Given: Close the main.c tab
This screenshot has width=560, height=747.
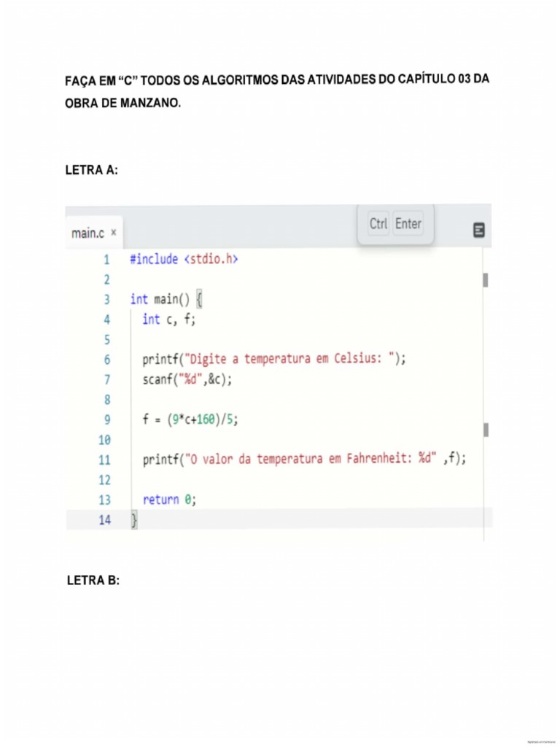Looking at the screenshot, I should coord(113,233).
